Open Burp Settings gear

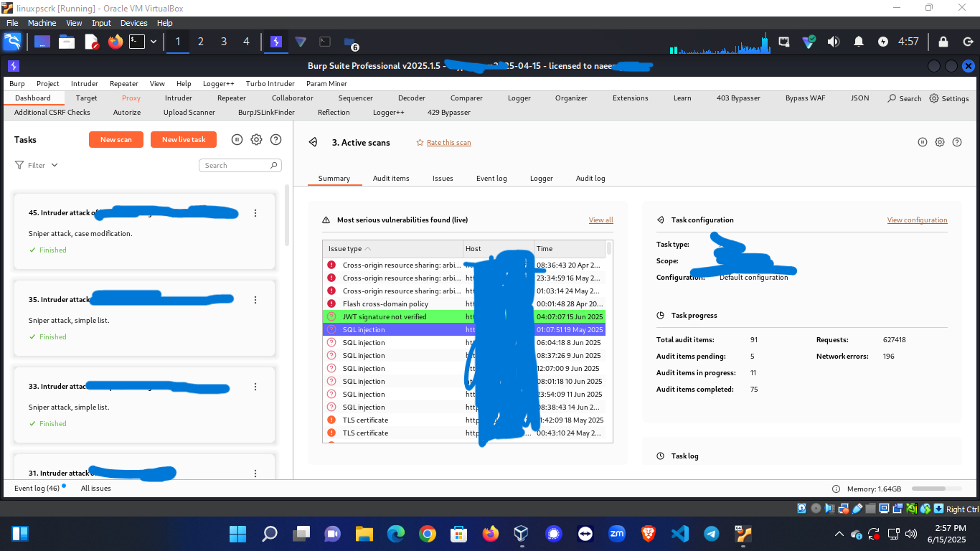[949, 98]
